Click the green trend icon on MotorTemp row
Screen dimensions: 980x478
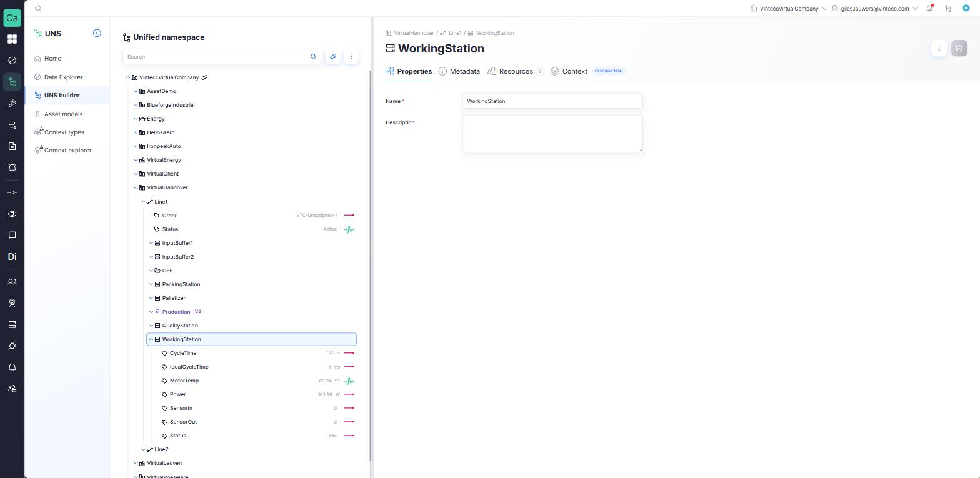349,381
